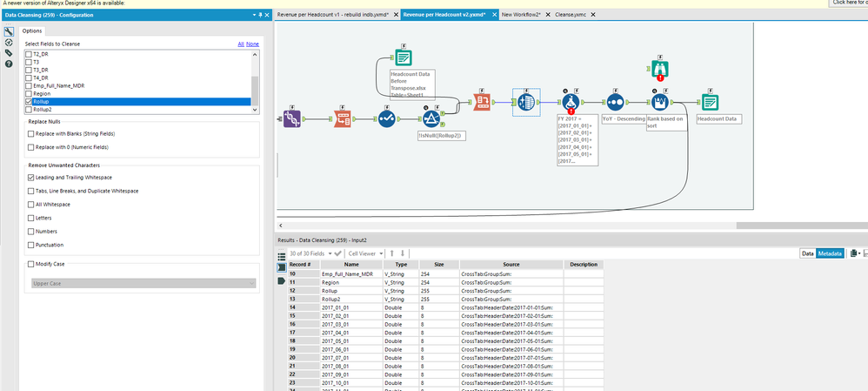Check the Punctuation removal checkbox
Viewport: 868px width, 391px height.
(x=30, y=245)
